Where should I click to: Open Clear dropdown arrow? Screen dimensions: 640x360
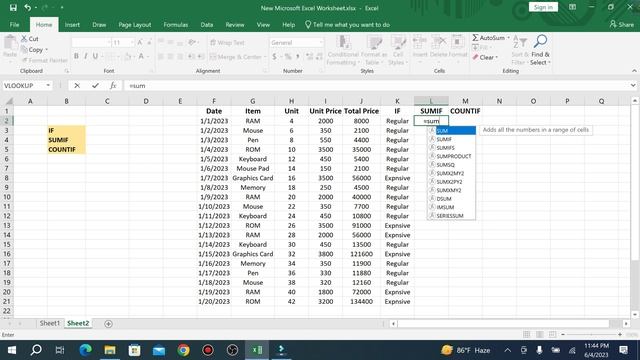coord(497,58)
